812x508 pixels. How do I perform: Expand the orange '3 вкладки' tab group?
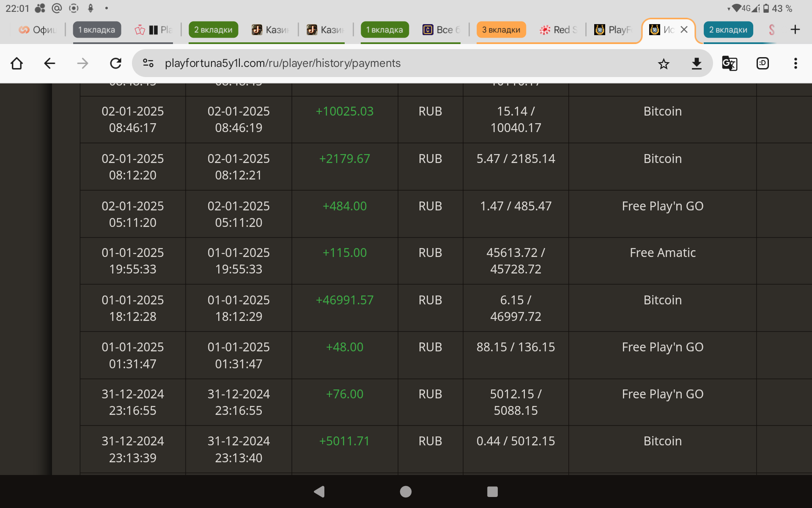click(501, 30)
